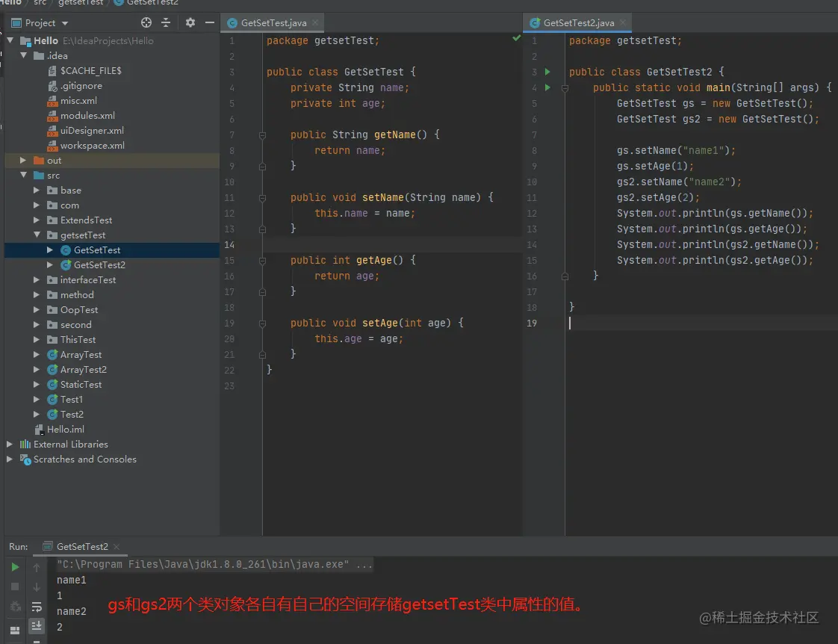Screen dimensions: 838x644
Task: Switch to GetSetTest.java editor tab
Action: (273, 23)
